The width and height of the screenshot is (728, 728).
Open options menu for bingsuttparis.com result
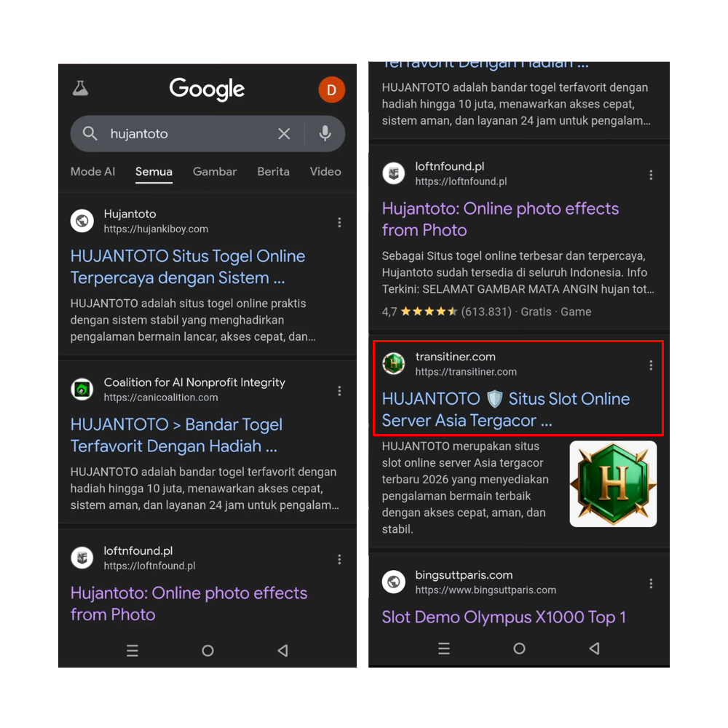point(651,584)
